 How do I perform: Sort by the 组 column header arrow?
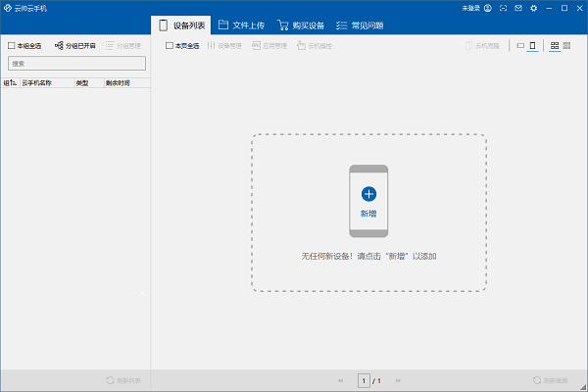[10, 83]
